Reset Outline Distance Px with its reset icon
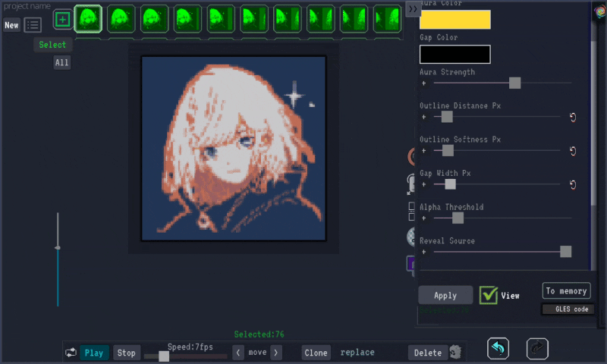Image resolution: width=607 pixels, height=364 pixels. click(573, 117)
